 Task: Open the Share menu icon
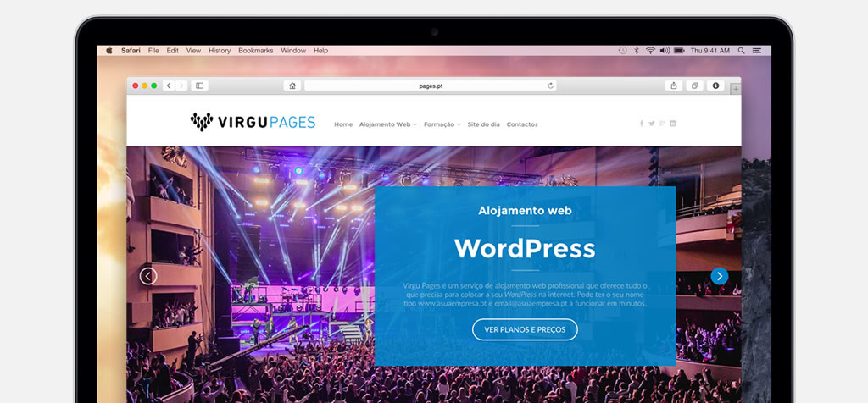tap(674, 86)
